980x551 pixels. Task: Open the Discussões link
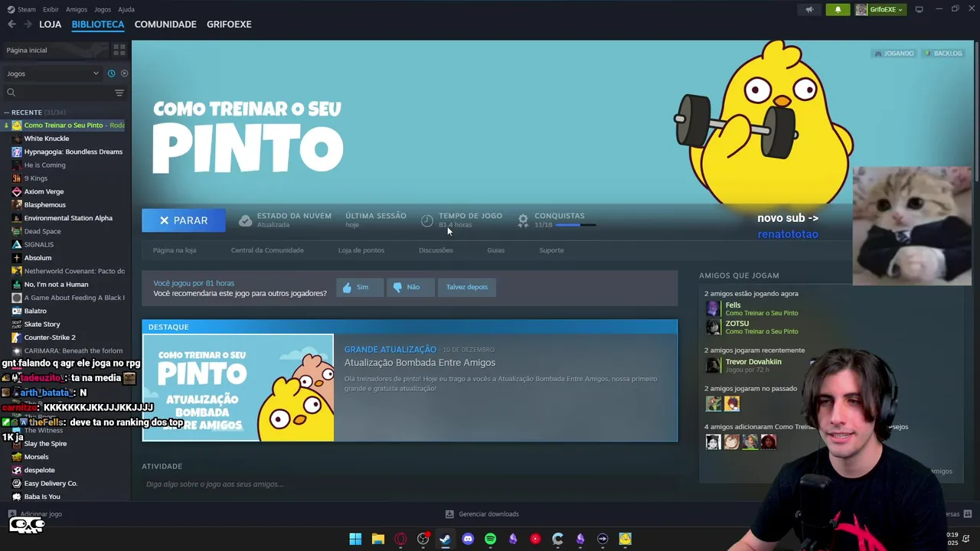436,250
